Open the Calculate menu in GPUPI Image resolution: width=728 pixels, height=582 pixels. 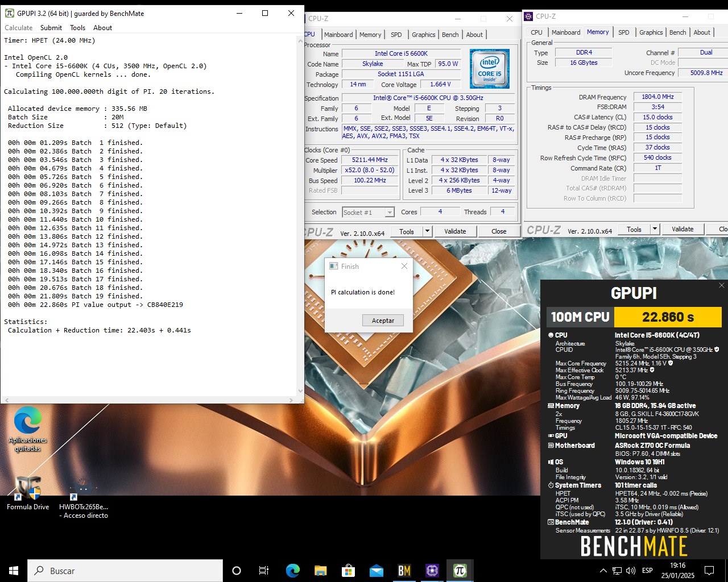19,27
